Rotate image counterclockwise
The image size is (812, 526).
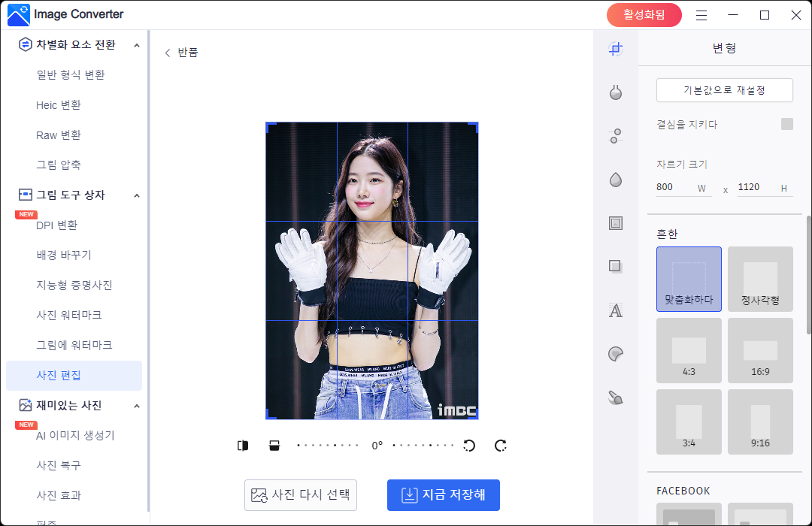pyautogui.click(x=469, y=446)
